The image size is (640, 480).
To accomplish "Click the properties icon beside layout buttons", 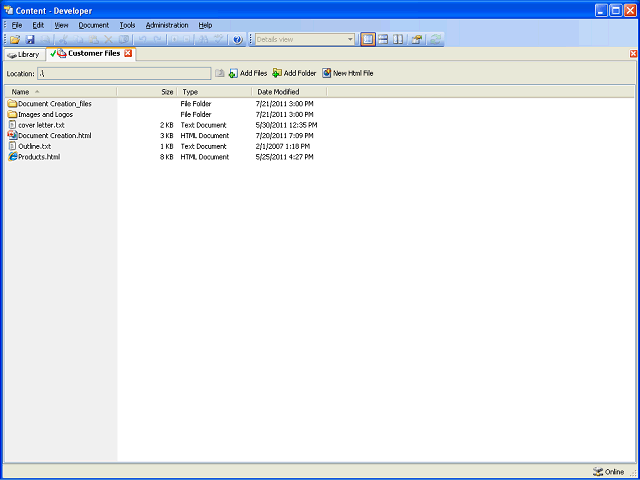I will point(417,40).
